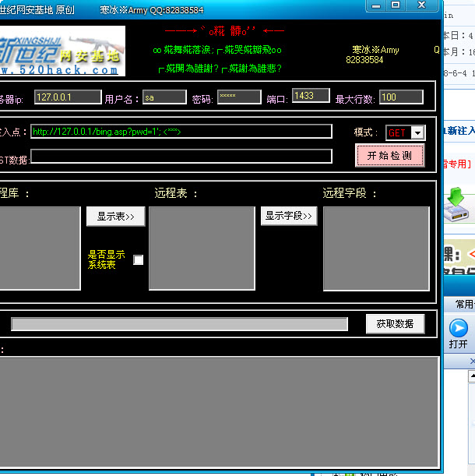Viewport: 475px width, 476px height.
Task: Click the 最大行数 field showing 100
Action: pyautogui.click(x=401, y=97)
